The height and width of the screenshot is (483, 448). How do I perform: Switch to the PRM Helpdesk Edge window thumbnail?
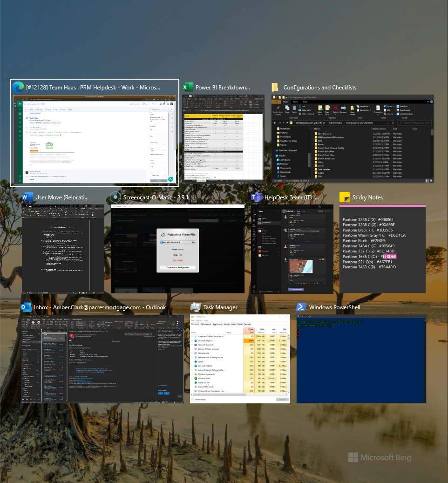click(x=95, y=140)
